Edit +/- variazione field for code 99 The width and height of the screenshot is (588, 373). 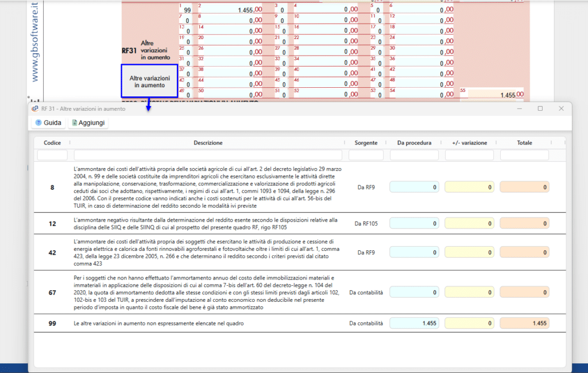[x=469, y=323]
